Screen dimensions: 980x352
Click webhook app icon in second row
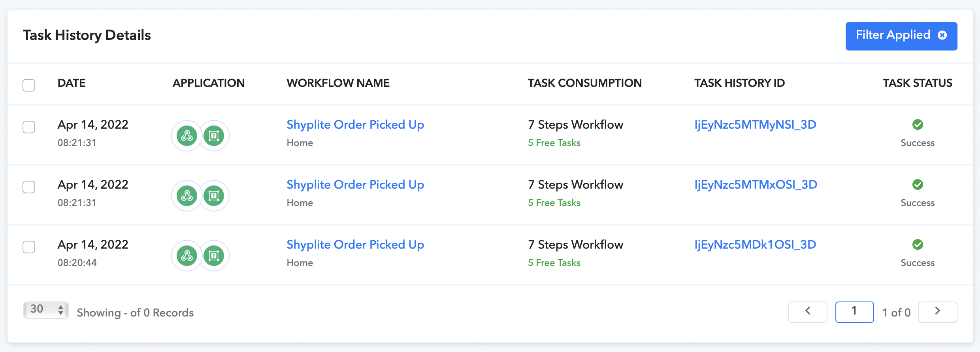[187, 196]
